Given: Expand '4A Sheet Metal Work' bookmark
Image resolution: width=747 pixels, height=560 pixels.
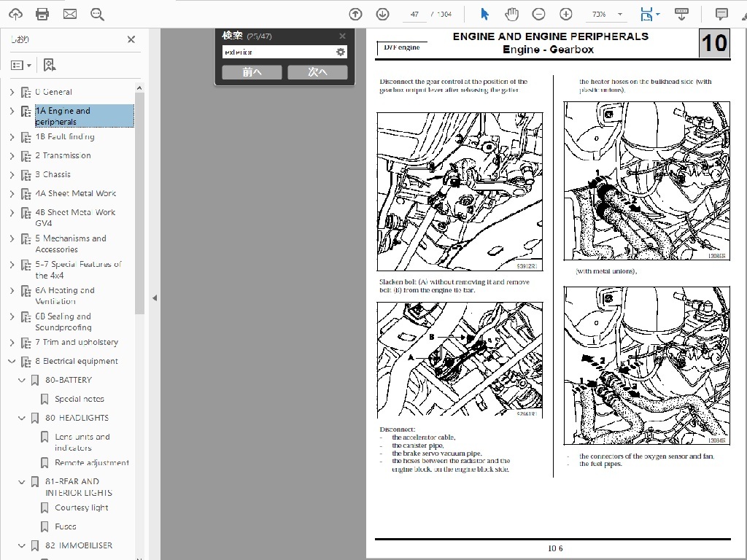Looking at the screenshot, I should click(12, 194).
